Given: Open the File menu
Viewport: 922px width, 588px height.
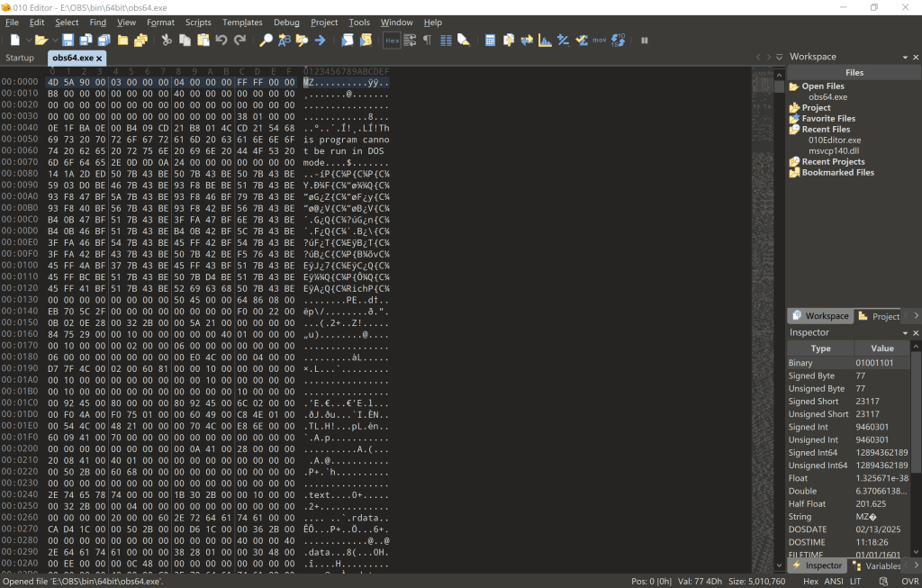Looking at the screenshot, I should click(x=12, y=23).
